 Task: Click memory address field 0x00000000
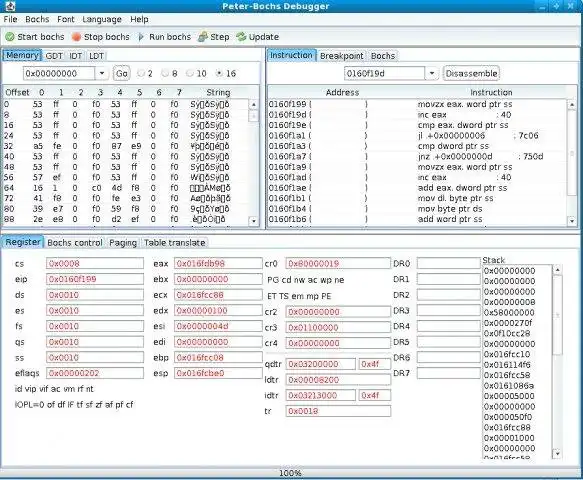point(59,73)
